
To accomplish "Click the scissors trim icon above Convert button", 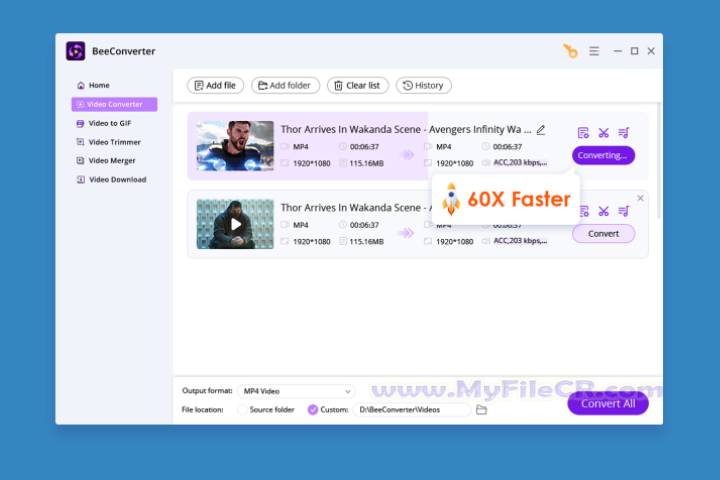I will pos(603,211).
